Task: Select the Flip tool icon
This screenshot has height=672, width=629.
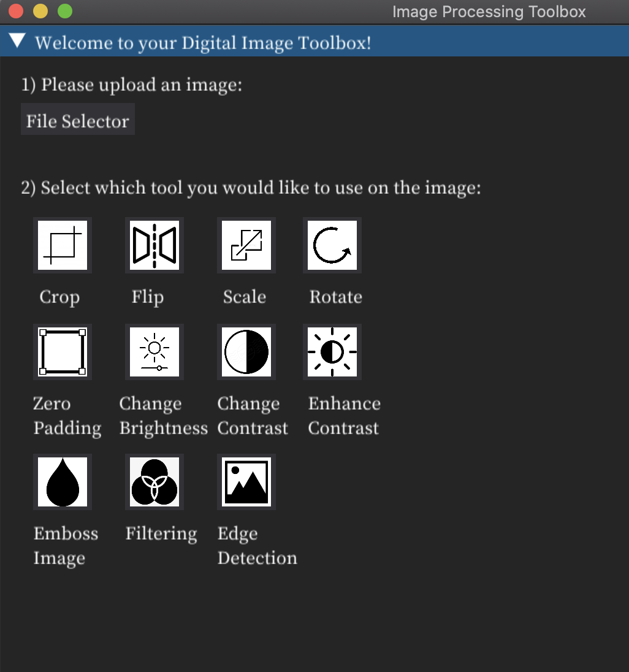Action: coord(154,245)
